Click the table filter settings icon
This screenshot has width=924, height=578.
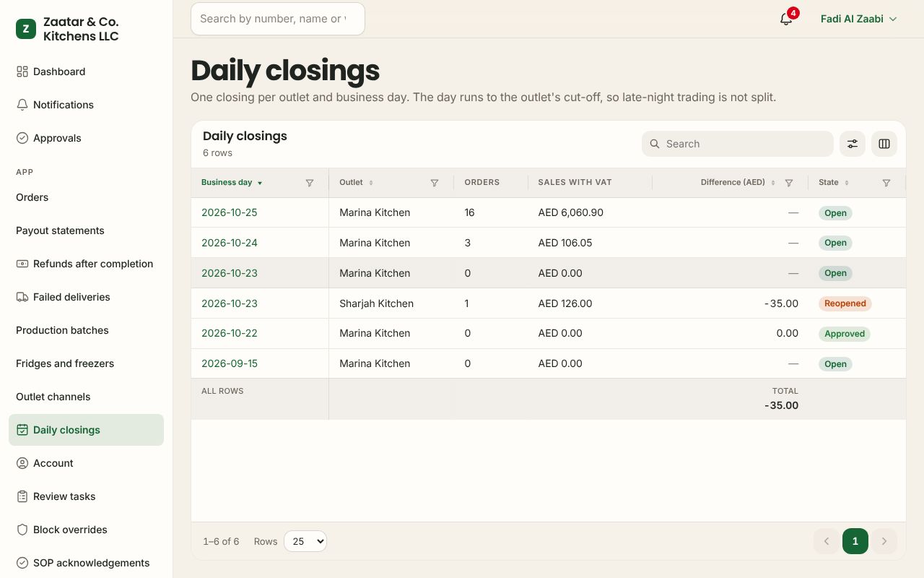[853, 144]
